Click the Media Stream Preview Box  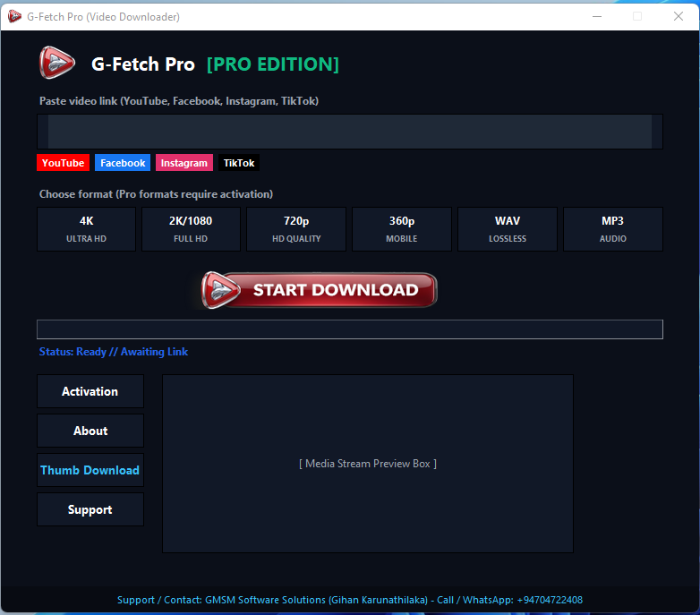pyautogui.click(x=368, y=464)
